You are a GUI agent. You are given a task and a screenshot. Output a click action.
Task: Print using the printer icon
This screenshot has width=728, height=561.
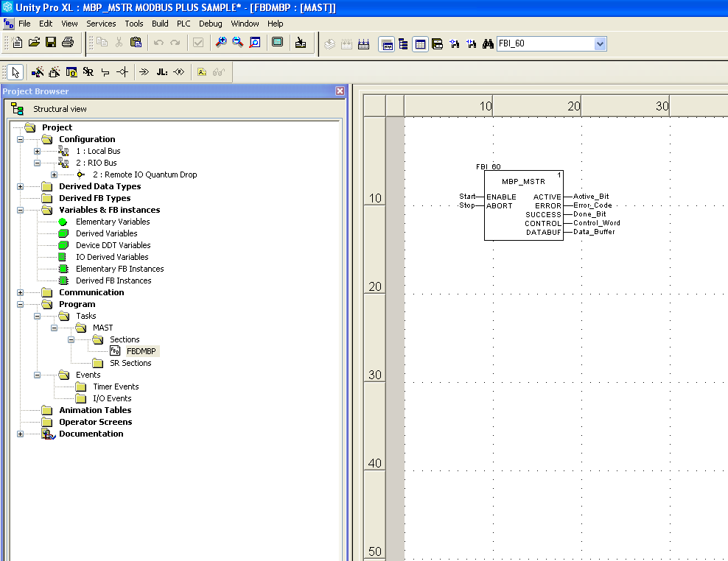68,43
